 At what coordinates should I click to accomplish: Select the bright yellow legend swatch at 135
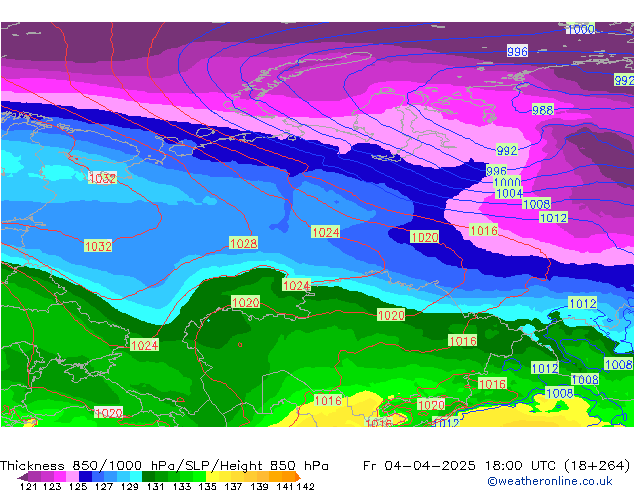(212, 477)
